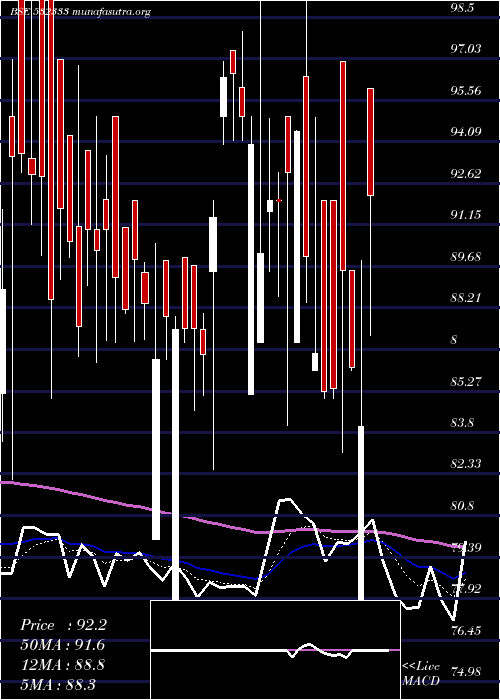Select the 5MA : 88.3 readout
The width and height of the screenshot is (500, 700).
(x=58, y=684)
